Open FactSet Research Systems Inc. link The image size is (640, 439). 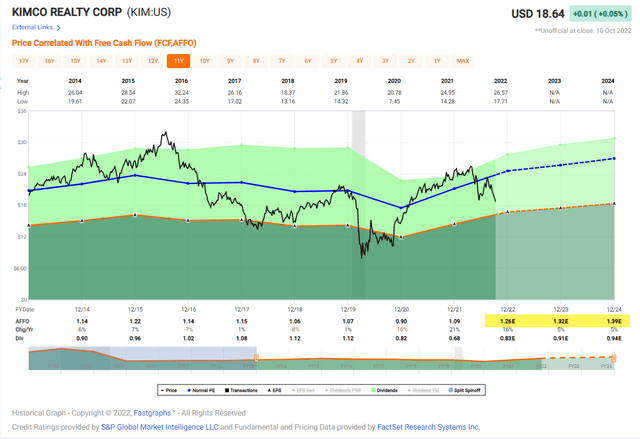(429, 427)
